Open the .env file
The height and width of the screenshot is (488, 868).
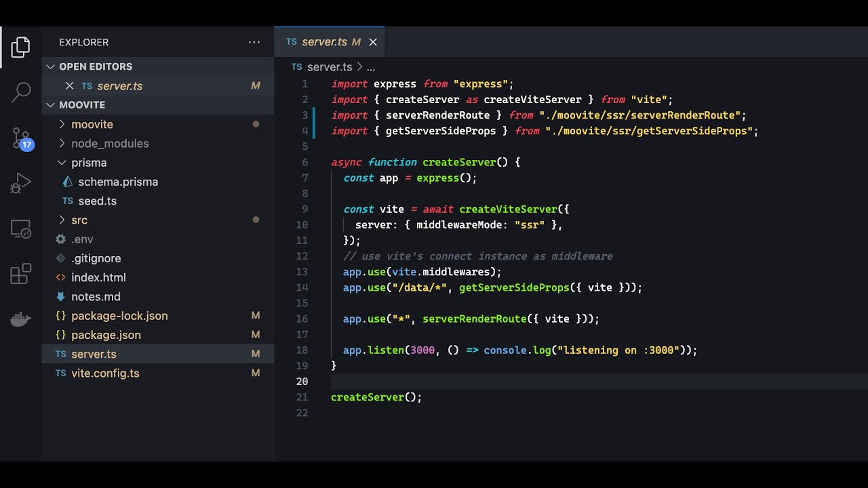pos(158,239)
